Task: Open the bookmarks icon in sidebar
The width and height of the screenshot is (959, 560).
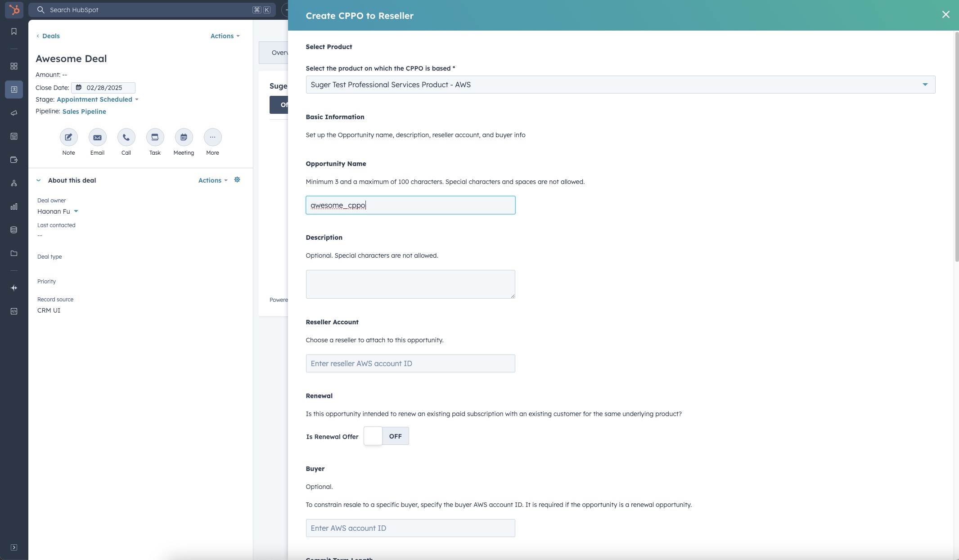Action: point(14,31)
